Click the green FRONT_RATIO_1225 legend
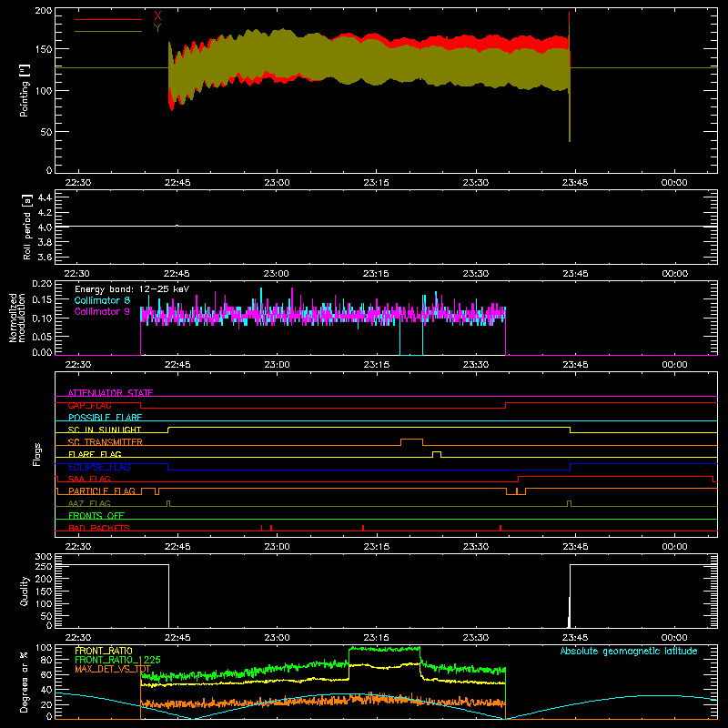 117,660
